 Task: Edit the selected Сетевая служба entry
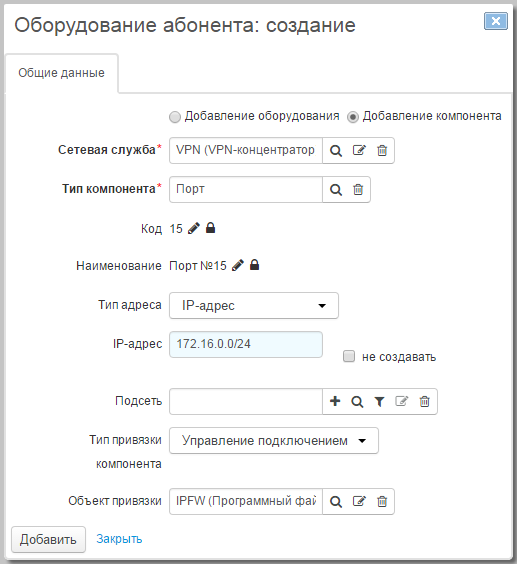359,150
